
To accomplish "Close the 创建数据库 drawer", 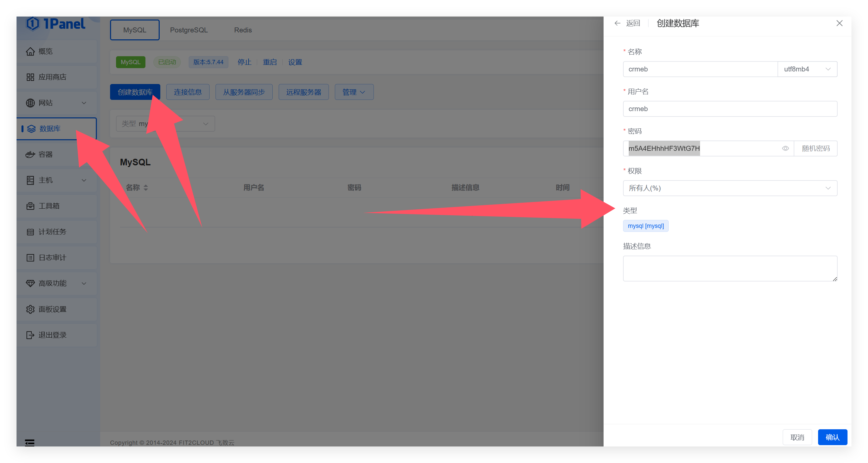I will (x=839, y=23).
